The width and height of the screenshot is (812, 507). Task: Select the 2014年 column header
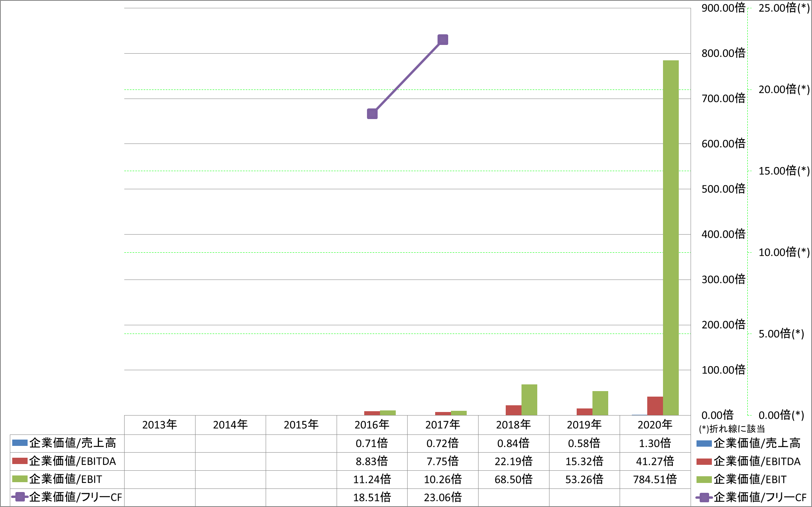coord(231,425)
